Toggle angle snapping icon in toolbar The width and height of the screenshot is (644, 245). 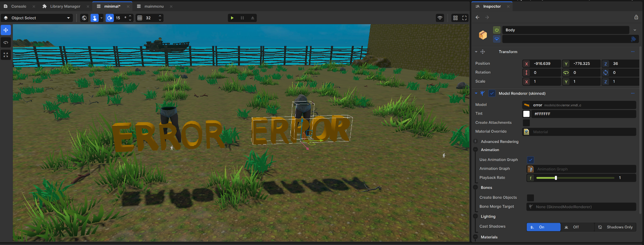(x=109, y=18)
